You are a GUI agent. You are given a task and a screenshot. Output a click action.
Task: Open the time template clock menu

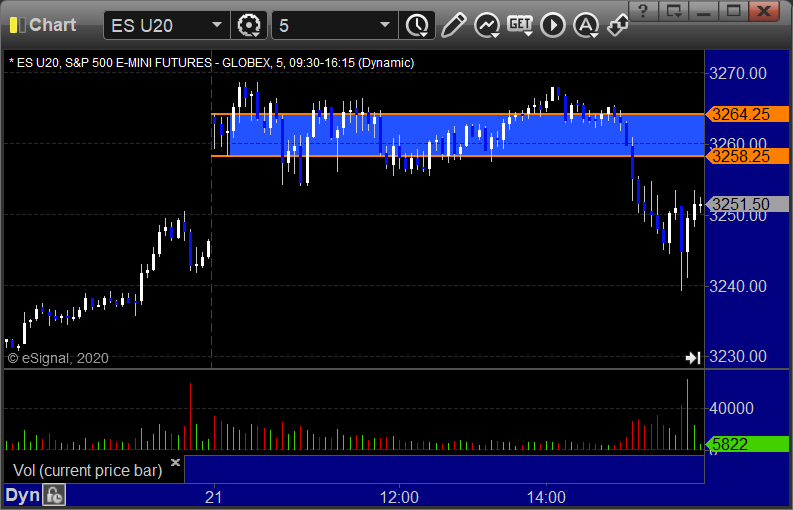pyautogui.click(x=417, y=25)
